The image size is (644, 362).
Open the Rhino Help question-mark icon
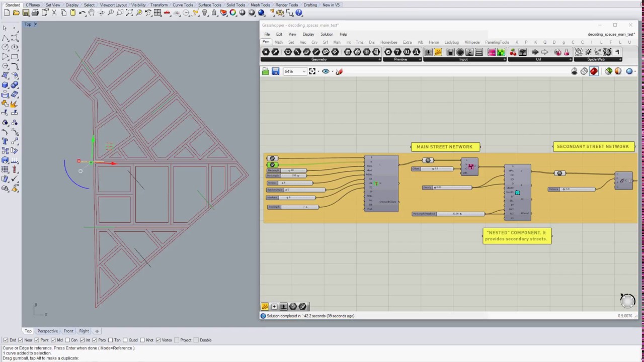[x=299, y=13]
